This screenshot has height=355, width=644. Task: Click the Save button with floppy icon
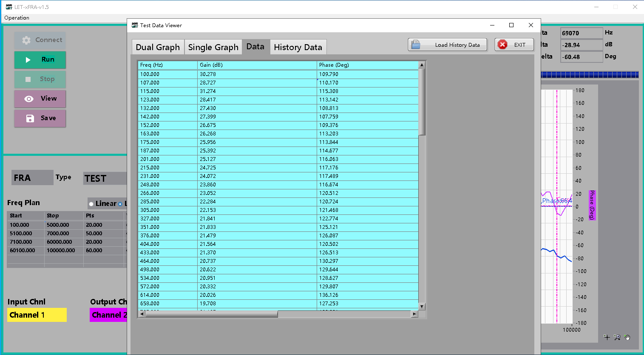click(x=40, y=118)
